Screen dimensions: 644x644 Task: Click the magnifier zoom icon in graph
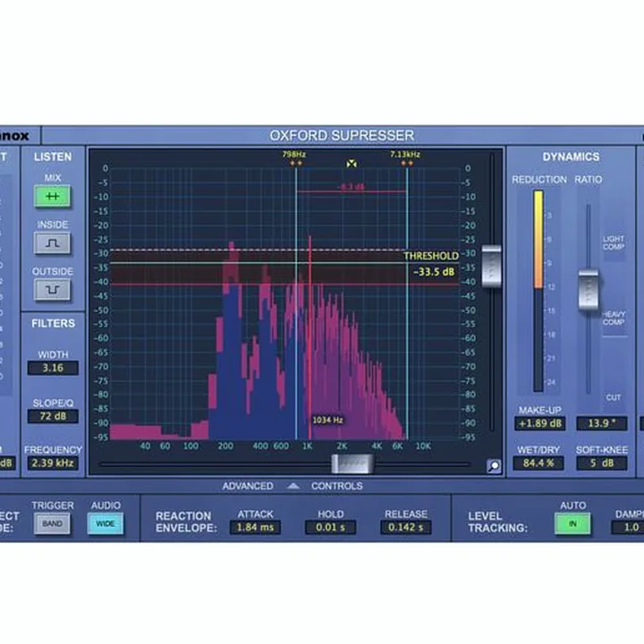point(494,466)
